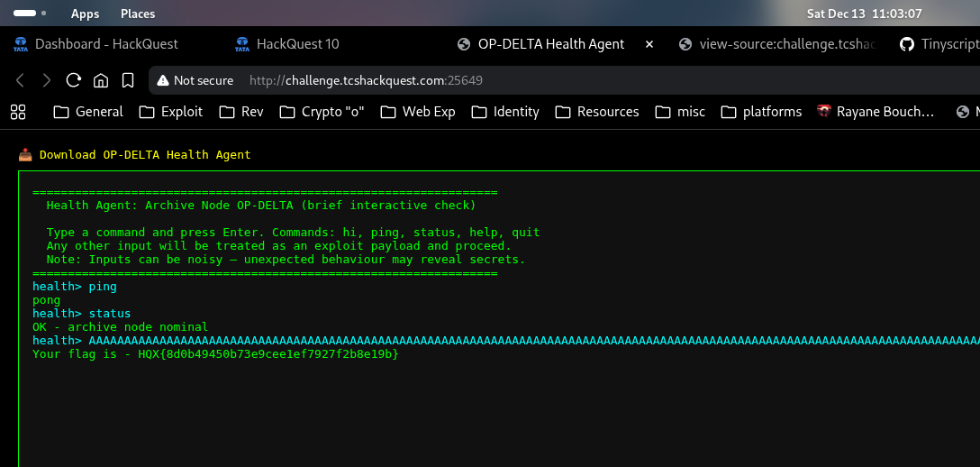980x467 pixels.
Task: Click the Not secure warning icon
Action: pos(163,80)
